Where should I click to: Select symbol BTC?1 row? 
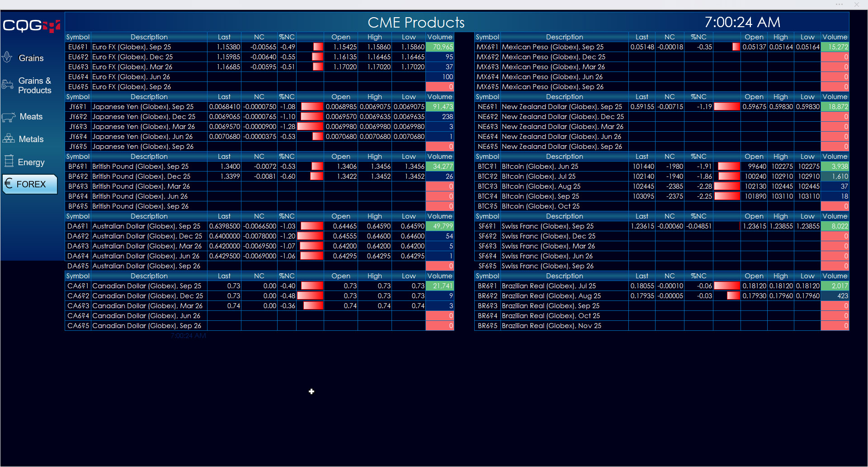pos(487,167)
